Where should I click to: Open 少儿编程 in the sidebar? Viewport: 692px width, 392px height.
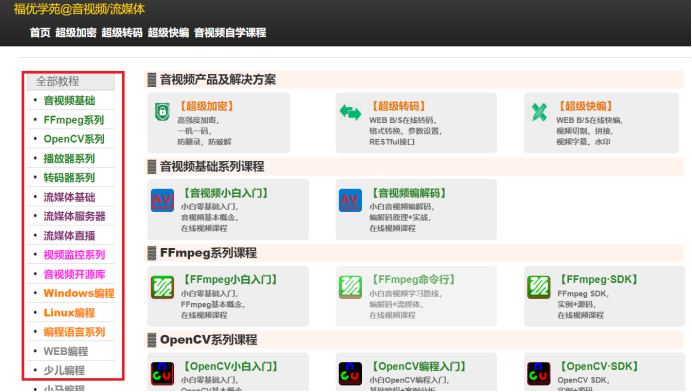(x=64, y=370)
